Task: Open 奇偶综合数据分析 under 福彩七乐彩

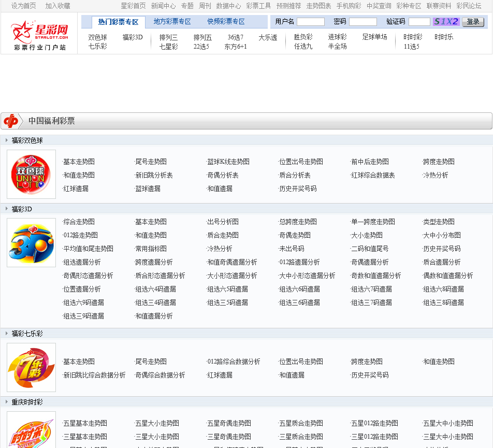Action: click(x=160, y=375)
